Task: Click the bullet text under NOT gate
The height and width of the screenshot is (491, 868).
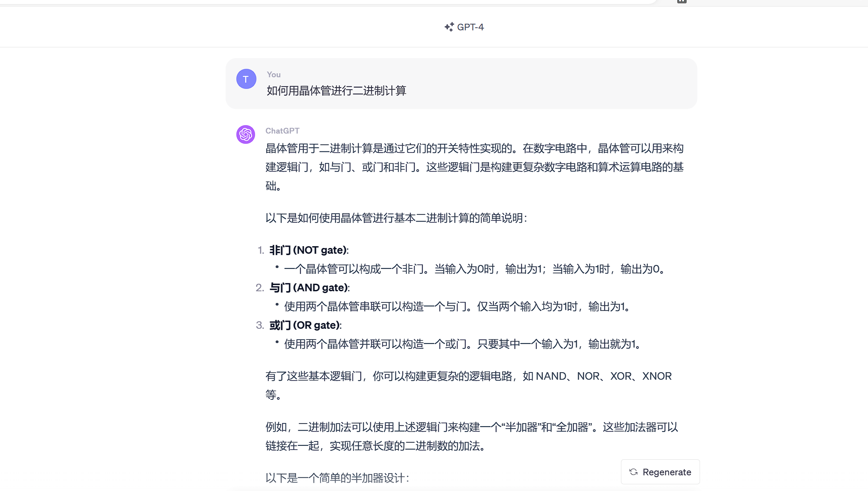Action: pos(476,269)
